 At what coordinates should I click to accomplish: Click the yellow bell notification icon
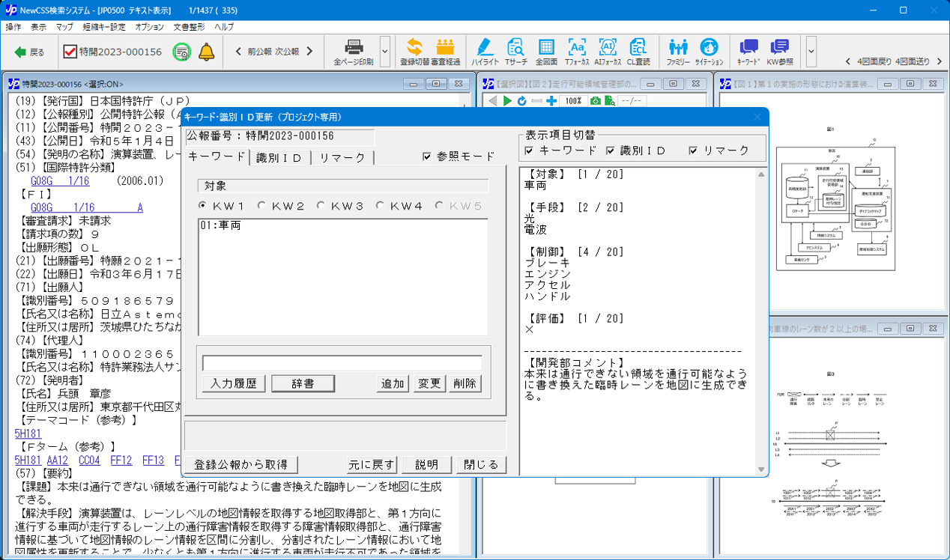pos(206,52)
